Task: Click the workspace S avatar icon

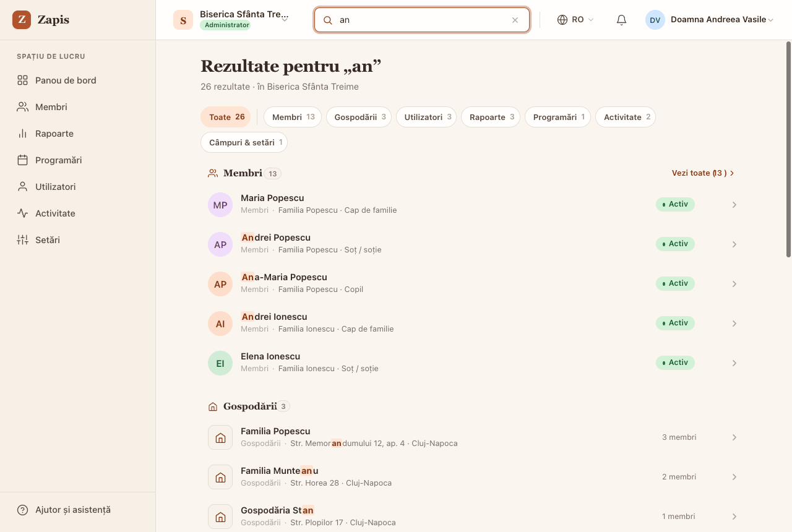Action: click(183, 20)
